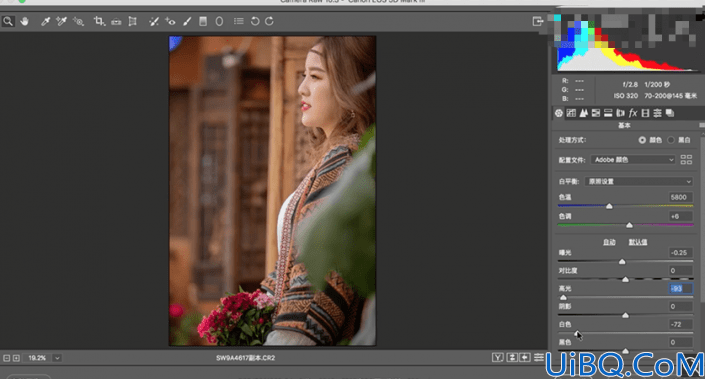
Task: Open the 19.2% zoom level dropdown
Action: 57,358
